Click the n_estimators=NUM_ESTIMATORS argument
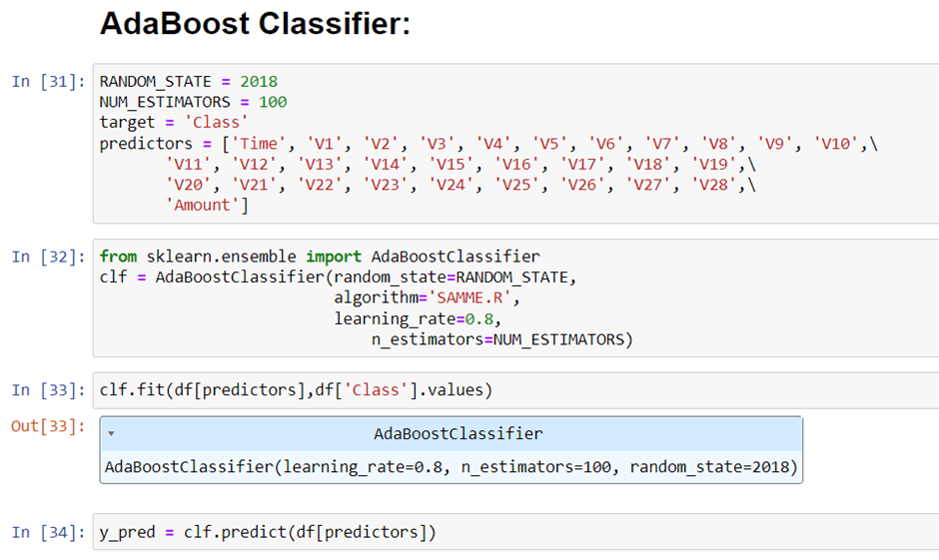Image resolution: width=939 pixels, height=560 pixels. tap(501, 339)
